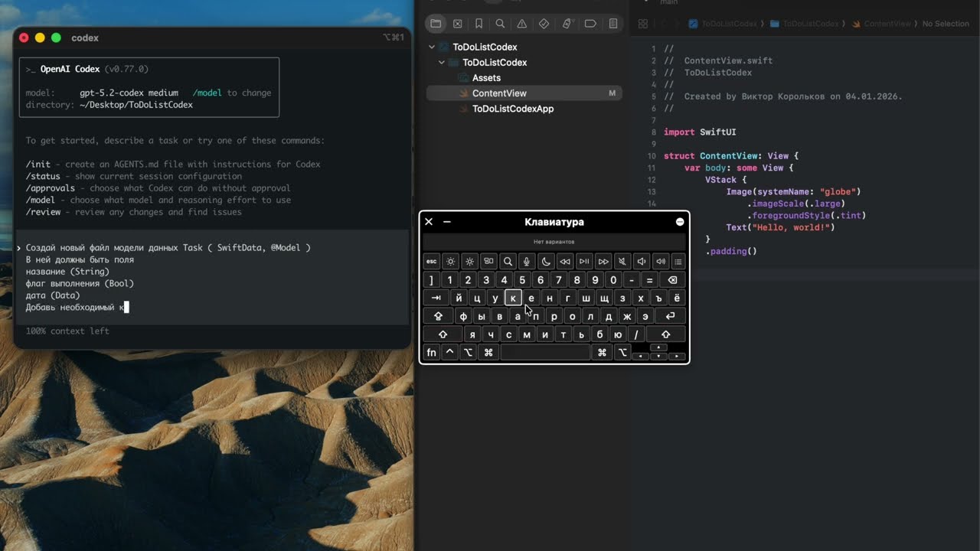Toggle the right Shift key
This screenshot has width=980, height=551.
(666, 334)
